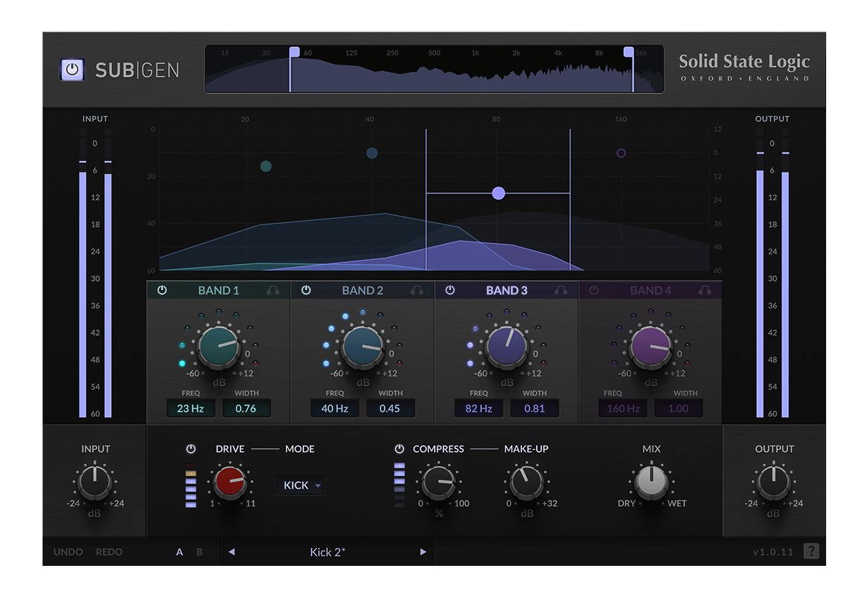868x597 pixels.
Task: Click the preset name Kick 2*
Action: point(327,552)
